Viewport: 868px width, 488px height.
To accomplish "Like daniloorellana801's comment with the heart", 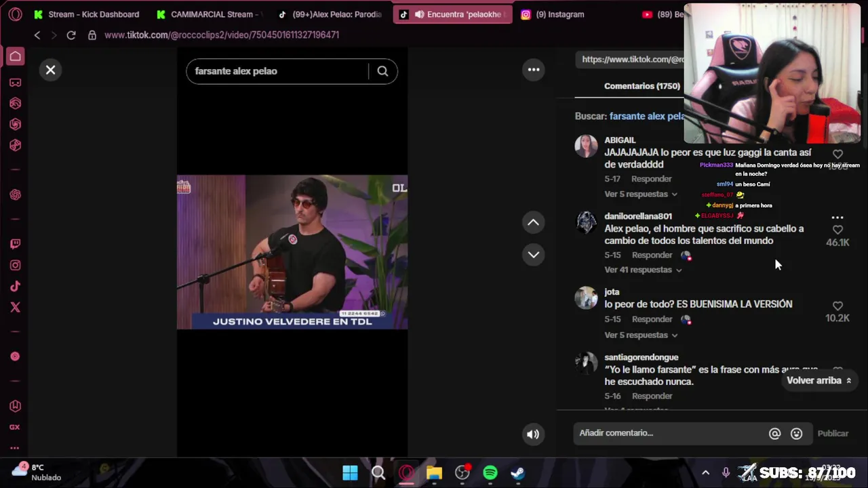I will 837,230.
